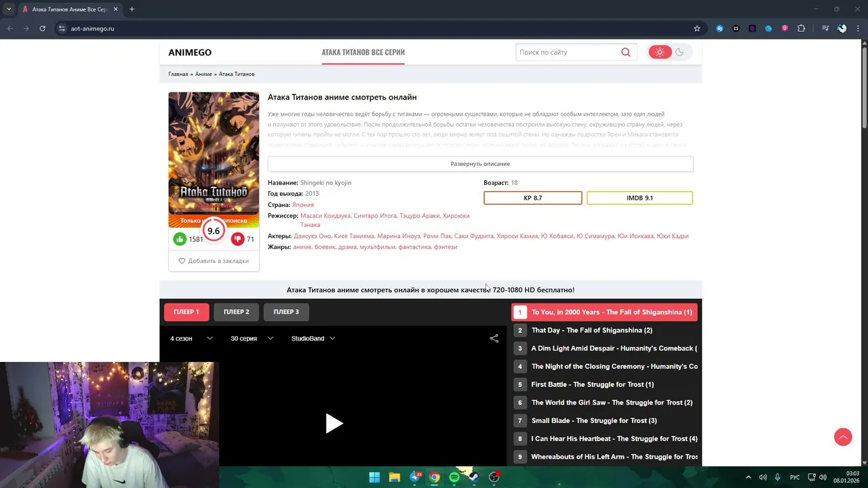Click the green thumbs-up like icon
Viewport: 868px width, 488px height.
tap(180, 239)
